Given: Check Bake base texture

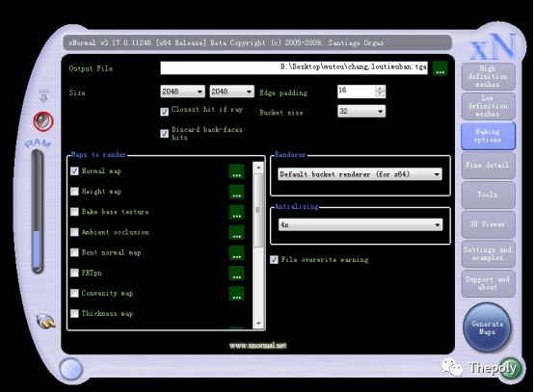Looking at the screenshot, I should pyautogui.click(x=74, y=212).
